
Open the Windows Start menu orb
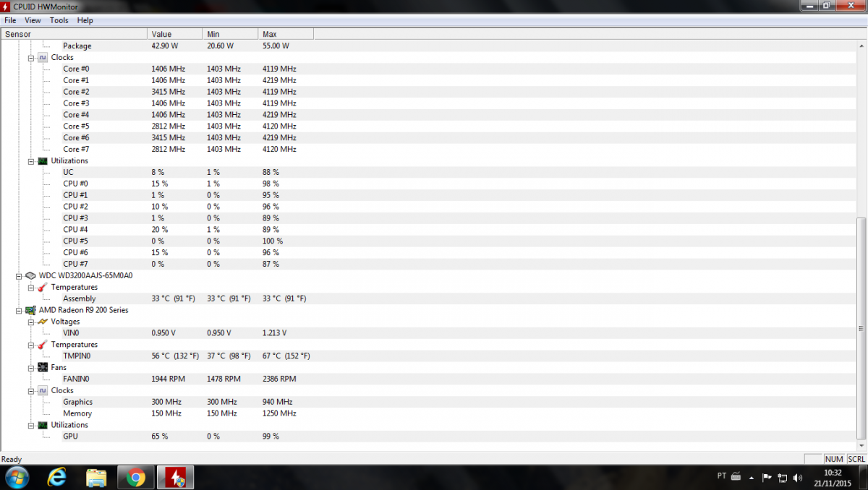click(17, 477)
